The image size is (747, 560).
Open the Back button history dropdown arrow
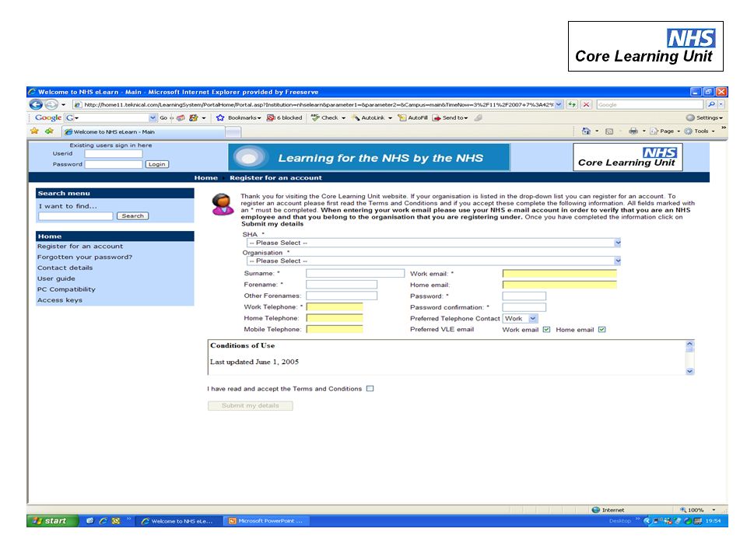(63, 105)
